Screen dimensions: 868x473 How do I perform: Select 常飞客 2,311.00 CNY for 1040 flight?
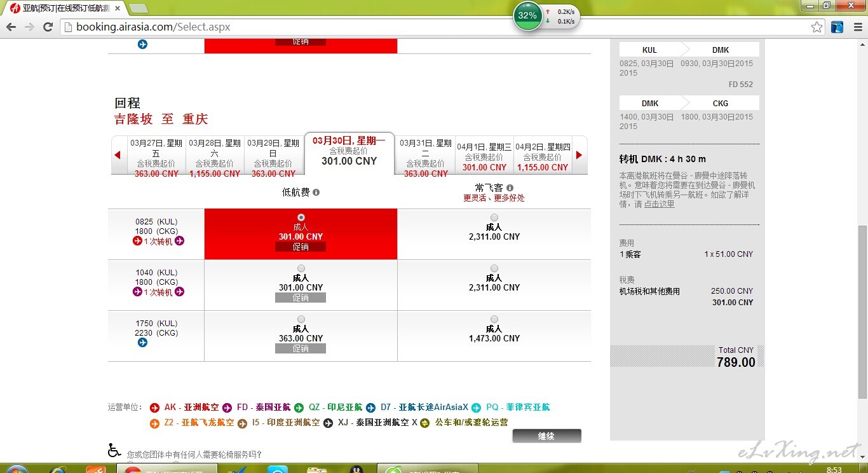pos(494,268)
